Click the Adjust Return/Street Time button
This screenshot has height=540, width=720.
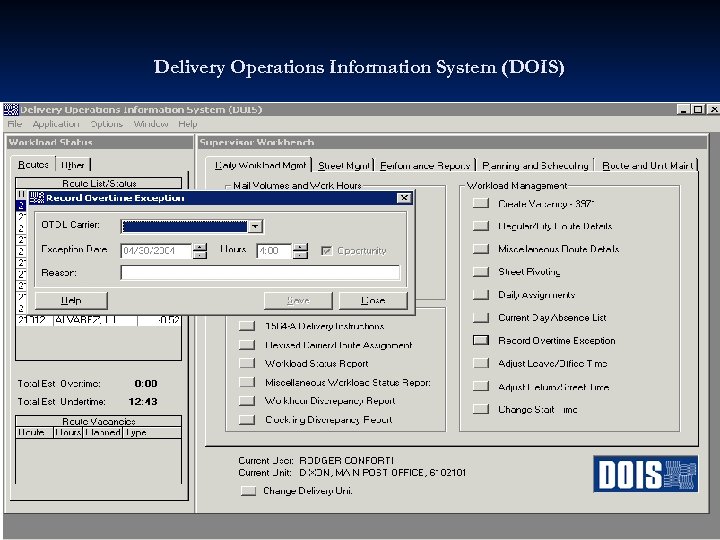[481, 386]
